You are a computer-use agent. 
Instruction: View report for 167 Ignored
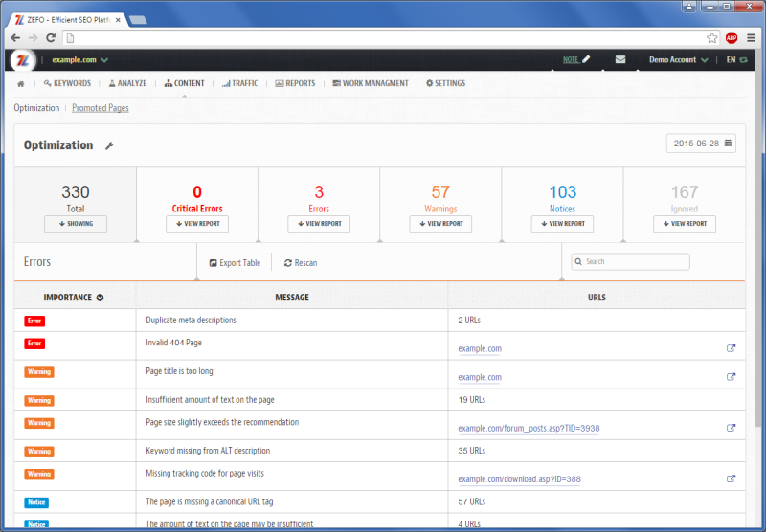(685, 224)
